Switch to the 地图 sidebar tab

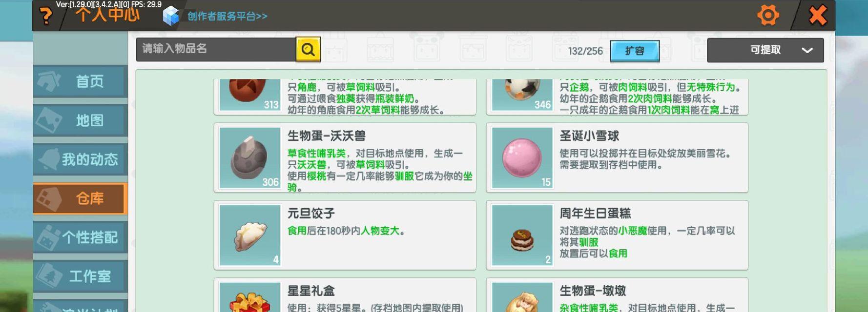[81, 120]
